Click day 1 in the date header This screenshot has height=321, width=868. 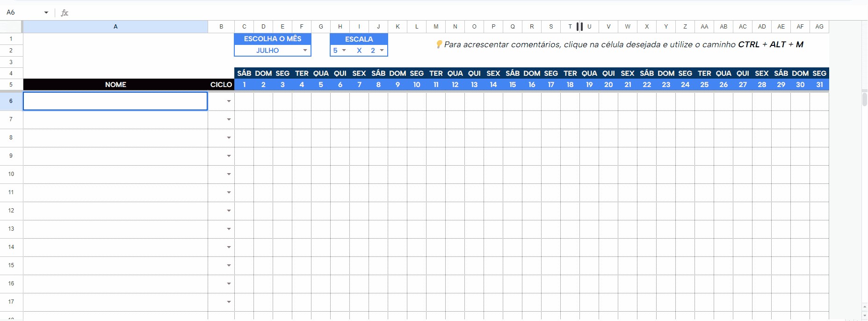(x=244, y=85)
